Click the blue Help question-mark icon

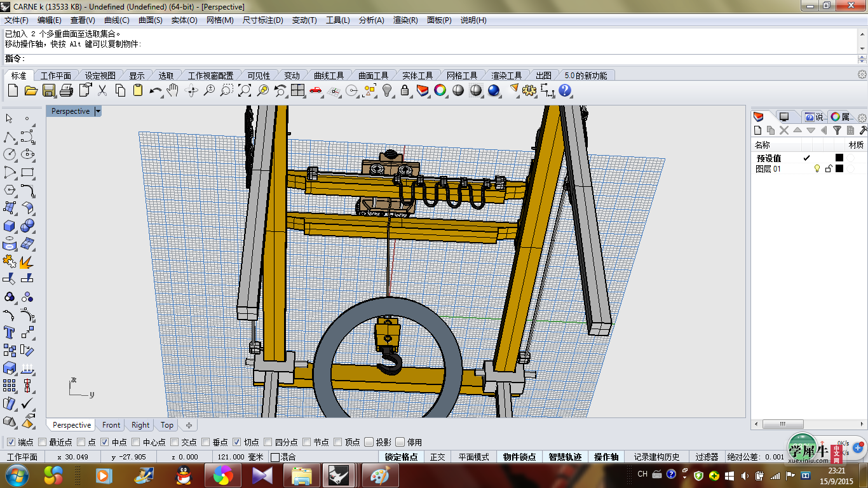click(565, 91)
